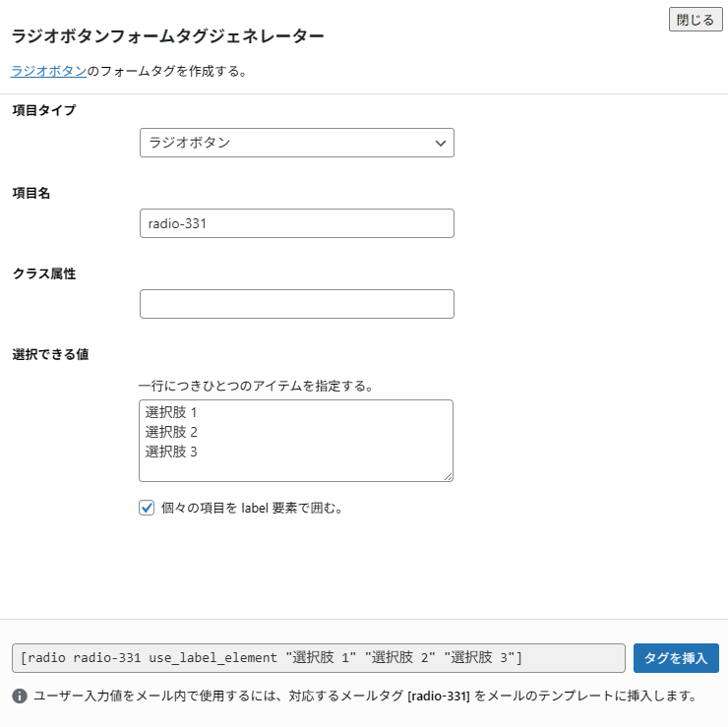Click the textarea resize handle corner
The height and width of the screenshot is (727, 728).
448,476
